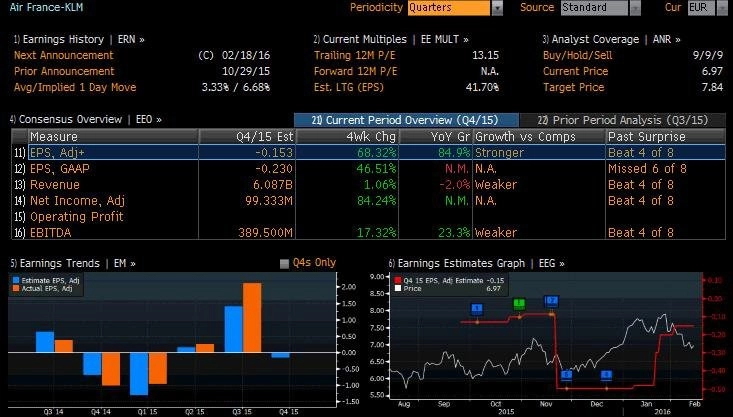Select Current Period Overview (Q4/15) tab
Viewport: 733px width, 417px height.
tap(406, 120)
